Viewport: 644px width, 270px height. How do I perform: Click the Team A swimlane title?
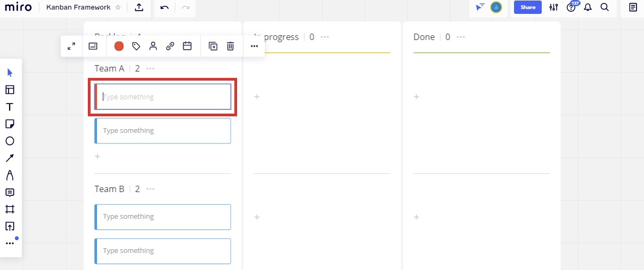coord(109,68)
